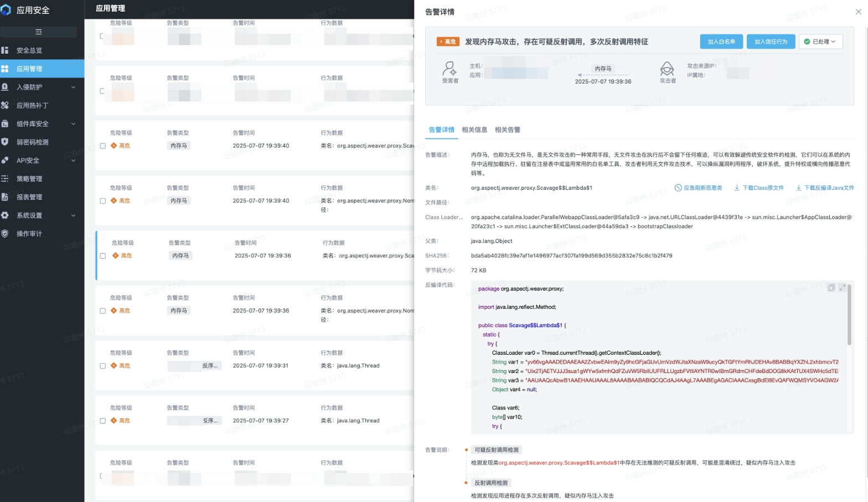Select checkbox for NonI alert at 19:39:36
Image resolution: width=868 pixels, height=502 pixels.
point(102,311)
